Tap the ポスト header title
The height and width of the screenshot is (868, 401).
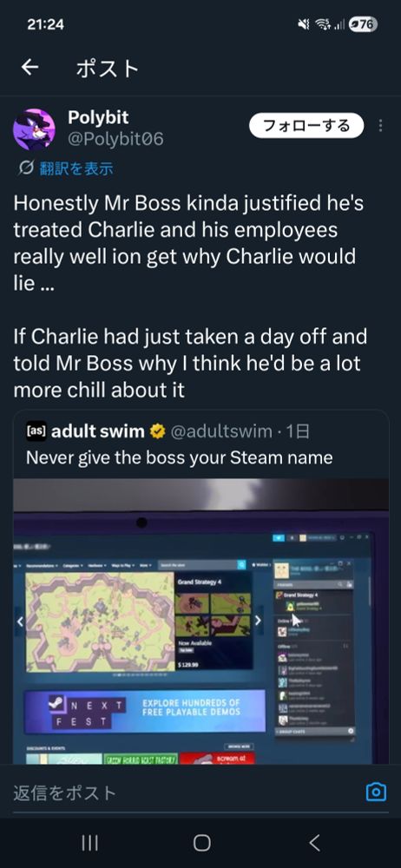[x=107, y=68]
